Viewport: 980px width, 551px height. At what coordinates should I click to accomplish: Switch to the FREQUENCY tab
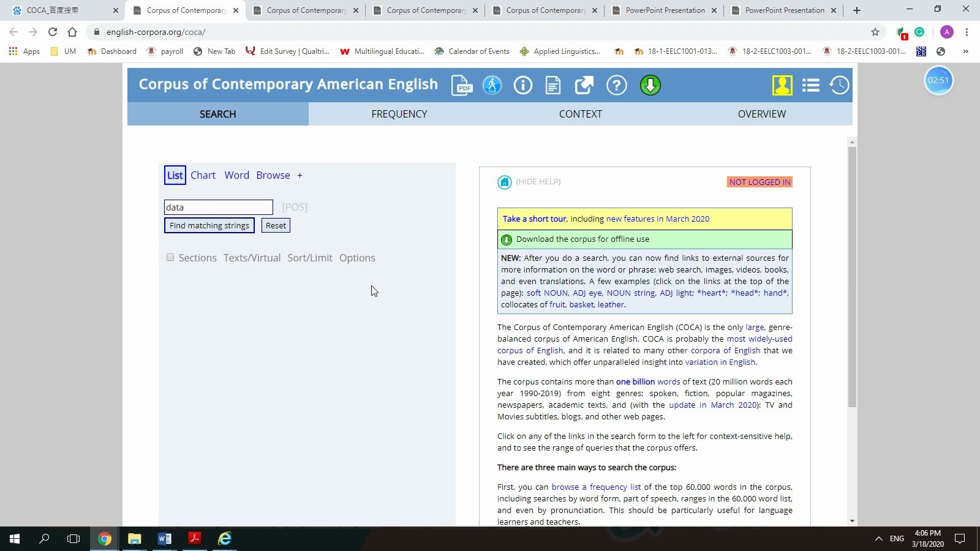(x=399, y=114)
